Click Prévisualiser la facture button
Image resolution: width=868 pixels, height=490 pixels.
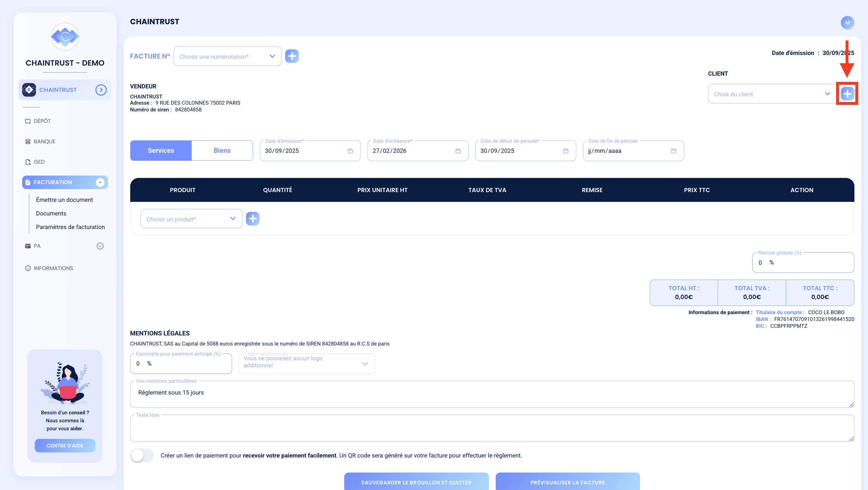567,481
